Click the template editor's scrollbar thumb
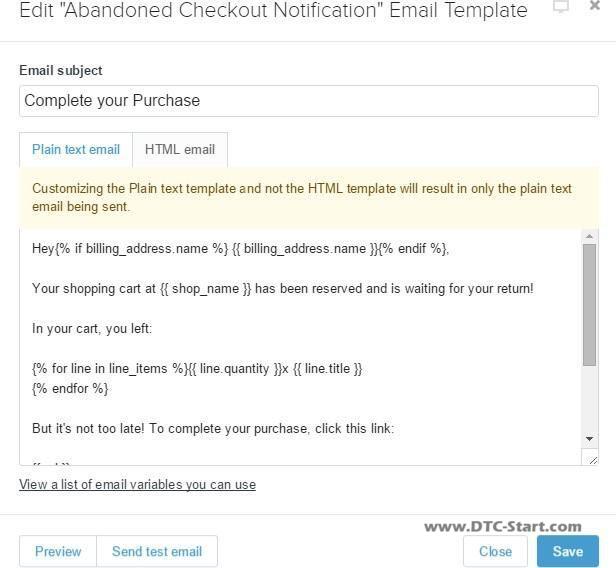The width and height of the screenshot is (616, 568). pos(589,305)
